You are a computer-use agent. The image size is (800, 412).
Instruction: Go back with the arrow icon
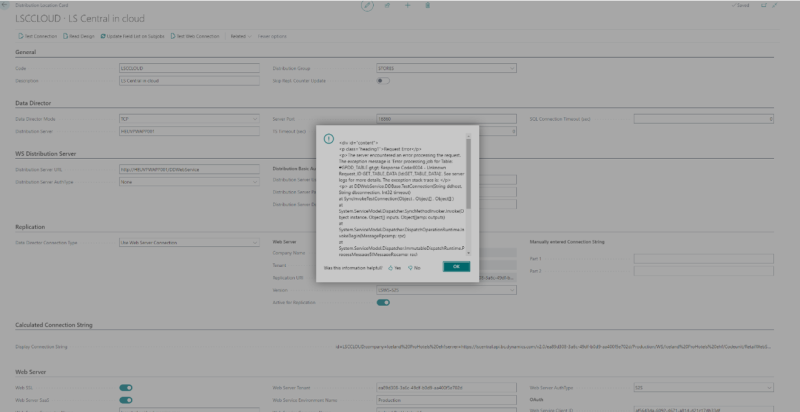coord(5,5)
